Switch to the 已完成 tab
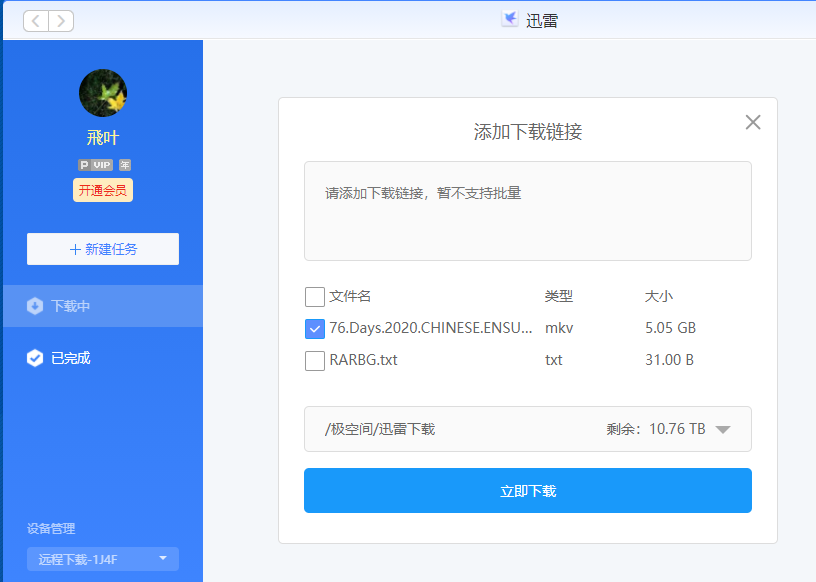This screenshot has height=582, width=816. tap(70, 358)
